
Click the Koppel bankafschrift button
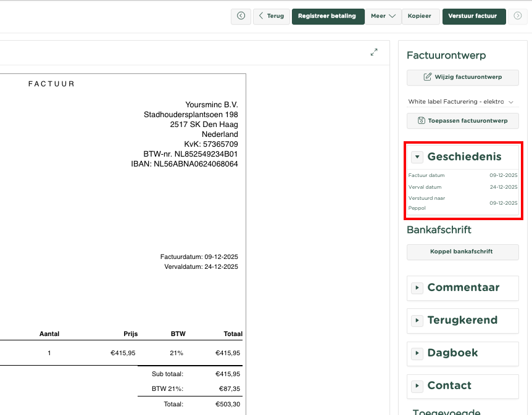click(462, 252)
